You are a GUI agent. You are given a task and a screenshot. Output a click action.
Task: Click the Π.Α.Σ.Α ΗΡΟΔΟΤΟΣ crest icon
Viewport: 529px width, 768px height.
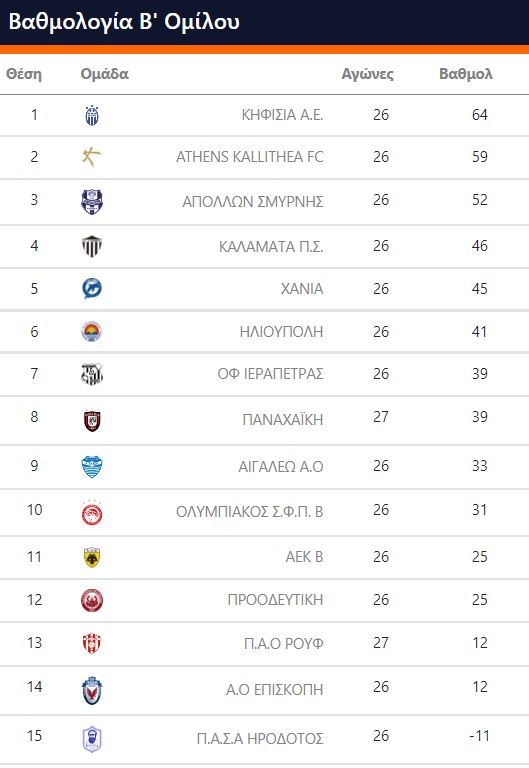(x=92, y=739)
